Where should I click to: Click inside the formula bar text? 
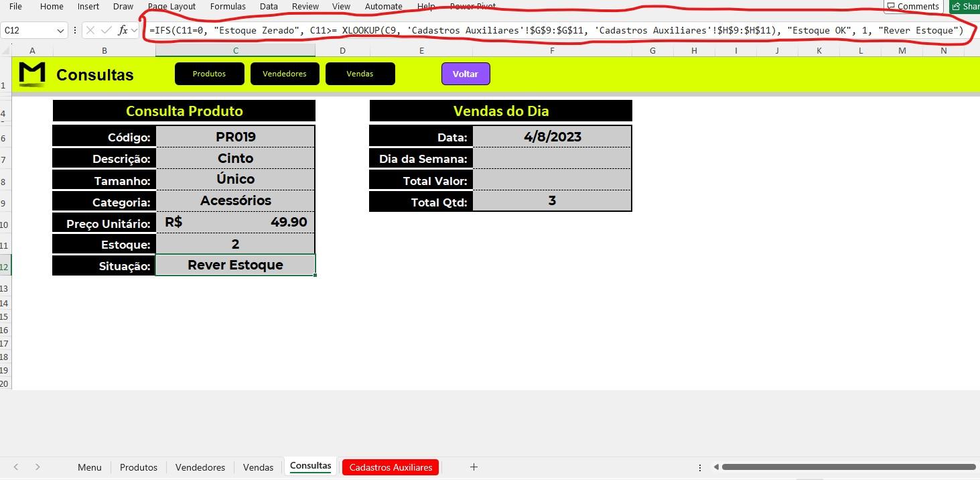click(556, 31)
